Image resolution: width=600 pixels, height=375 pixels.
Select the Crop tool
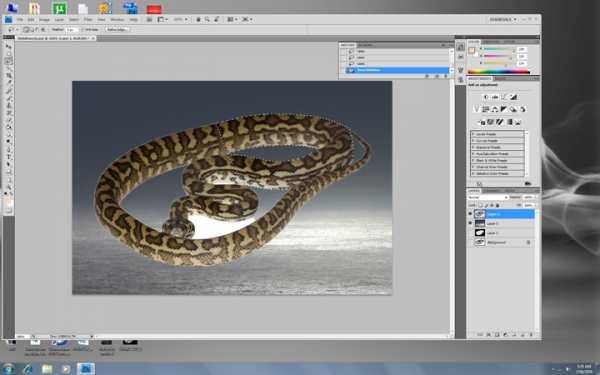click(x=9, y=76)
